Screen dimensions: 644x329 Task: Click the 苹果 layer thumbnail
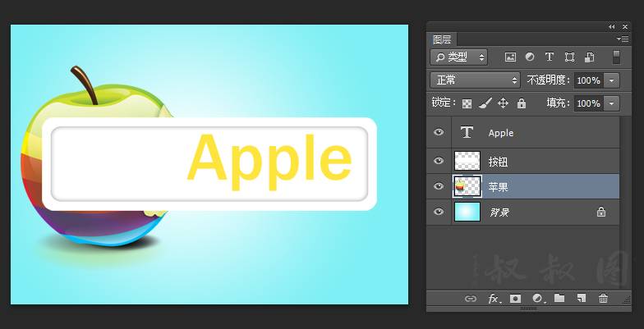[x=467, y=187]
